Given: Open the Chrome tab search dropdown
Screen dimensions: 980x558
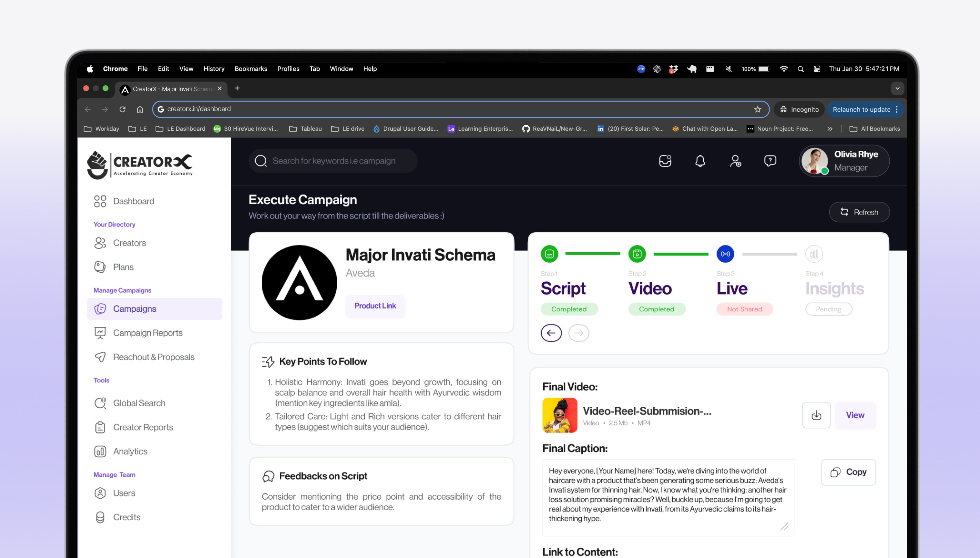Looking at the screenshot, I should click(x=897, y=88).
